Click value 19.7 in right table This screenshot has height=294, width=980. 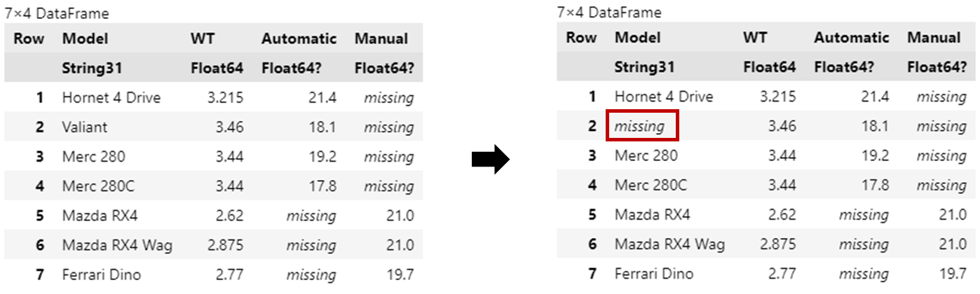[951, 274]
